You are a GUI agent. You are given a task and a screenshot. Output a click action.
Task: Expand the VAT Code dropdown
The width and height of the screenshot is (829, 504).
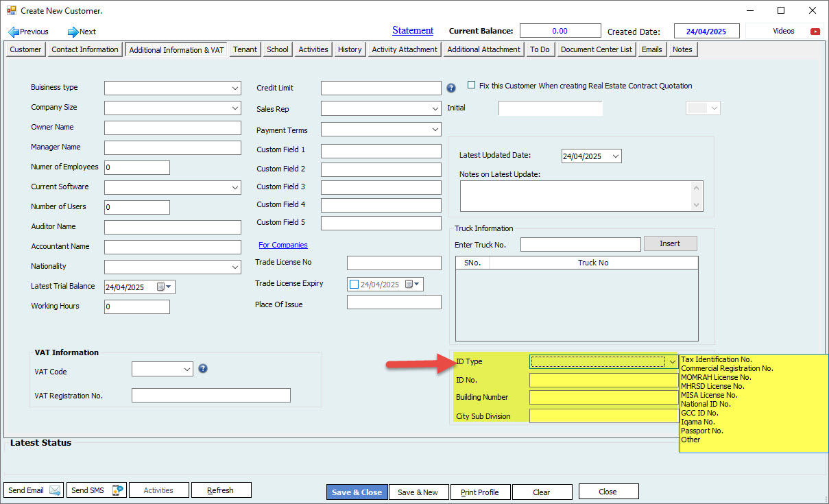point(187,369)
